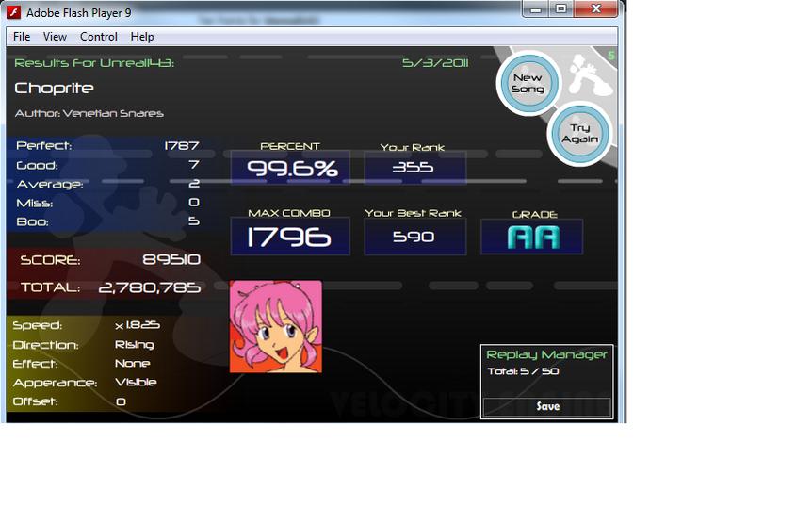Click the Try Again circular button
Viewport: 812px width, 508px height.
pyautogui.click(x=579, y=133)
